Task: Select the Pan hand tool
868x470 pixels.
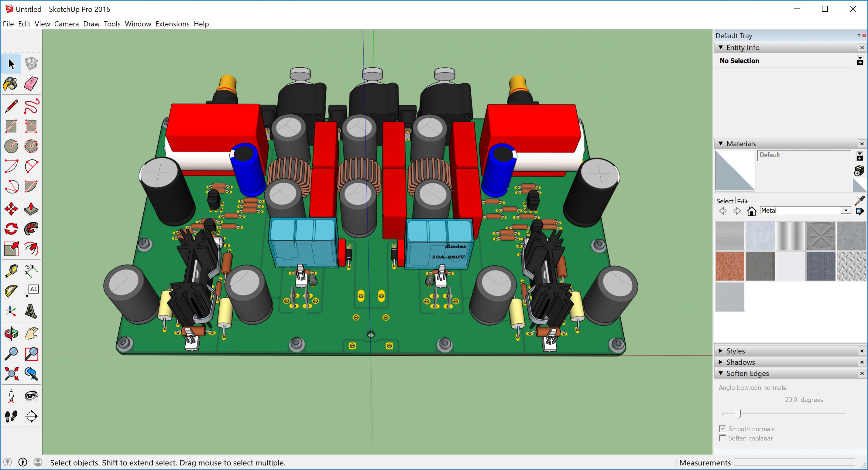Action: (x=31, y=334)
